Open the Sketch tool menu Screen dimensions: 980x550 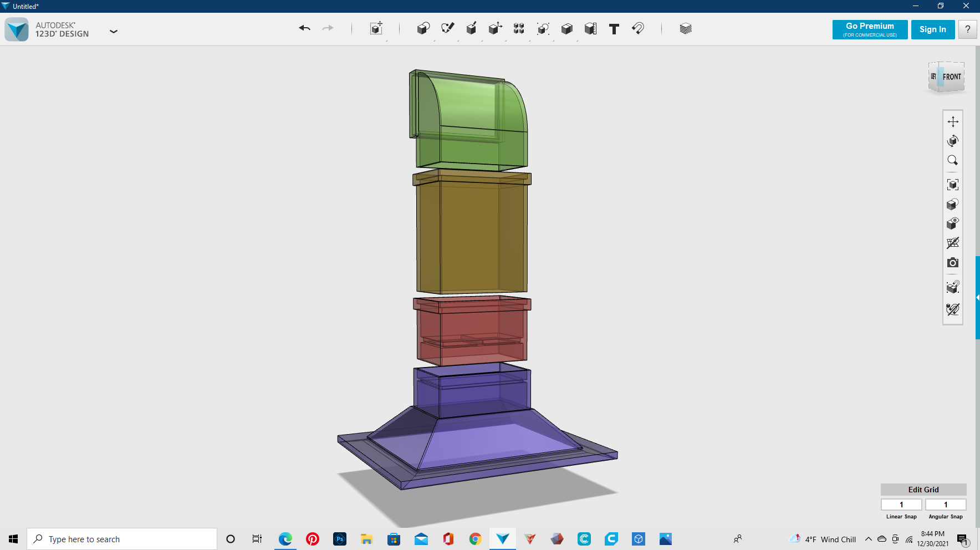pos(447,28)
